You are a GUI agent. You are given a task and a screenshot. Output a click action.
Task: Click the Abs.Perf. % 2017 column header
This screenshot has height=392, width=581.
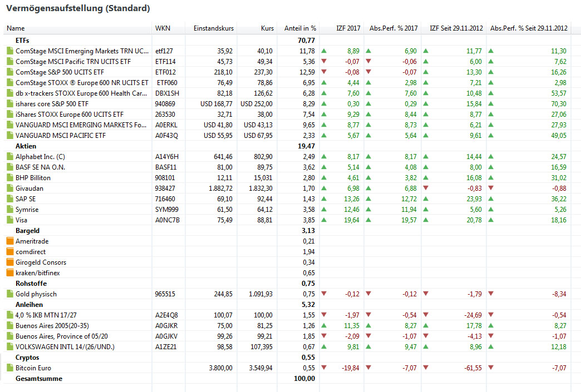(x=393, y=28)
